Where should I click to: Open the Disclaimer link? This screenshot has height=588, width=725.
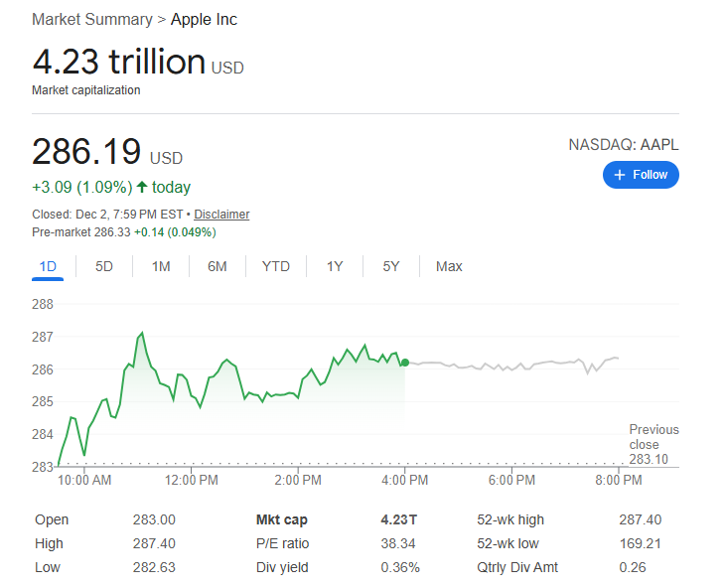click(221, 215)
